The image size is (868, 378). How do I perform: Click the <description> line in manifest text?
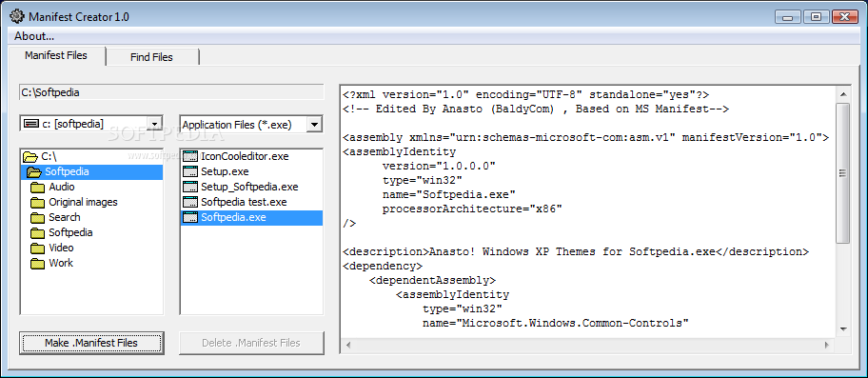pyautogui.click(x=575, y=251)
